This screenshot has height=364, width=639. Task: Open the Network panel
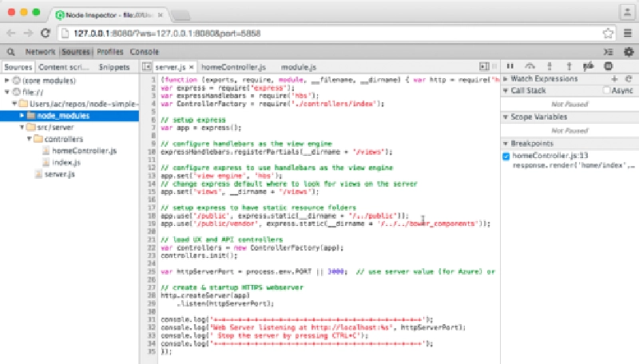pos(40,52)
